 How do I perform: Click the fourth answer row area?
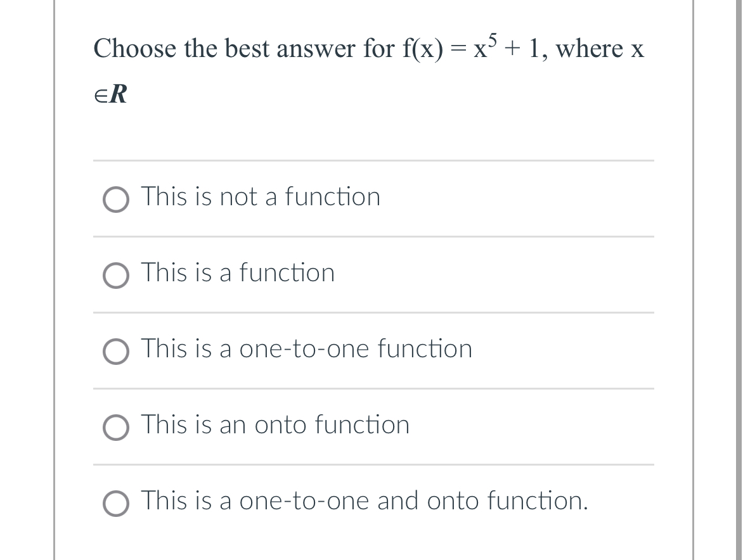click(373, 425)
